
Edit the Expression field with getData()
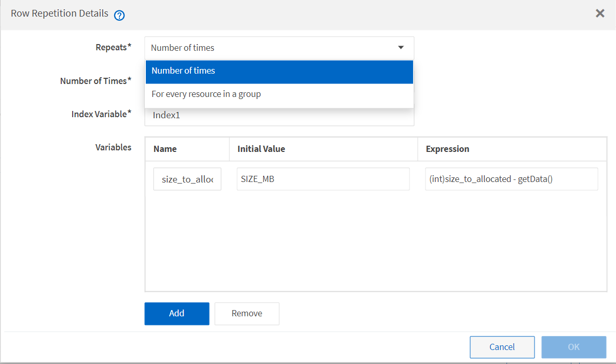[x=511, y=179]
